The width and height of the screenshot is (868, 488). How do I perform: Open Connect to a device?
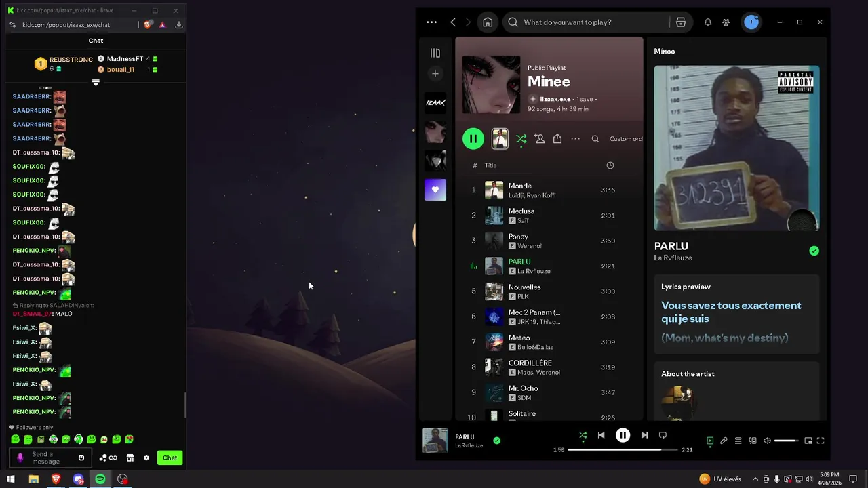753,441
